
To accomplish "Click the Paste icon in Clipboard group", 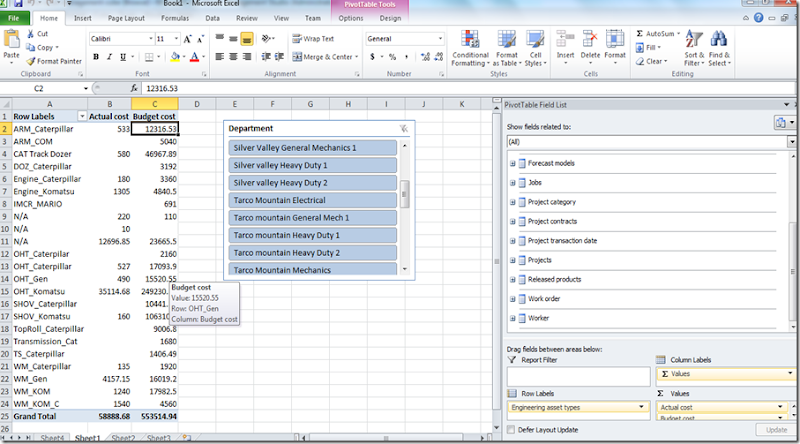I will click(12, 45).
